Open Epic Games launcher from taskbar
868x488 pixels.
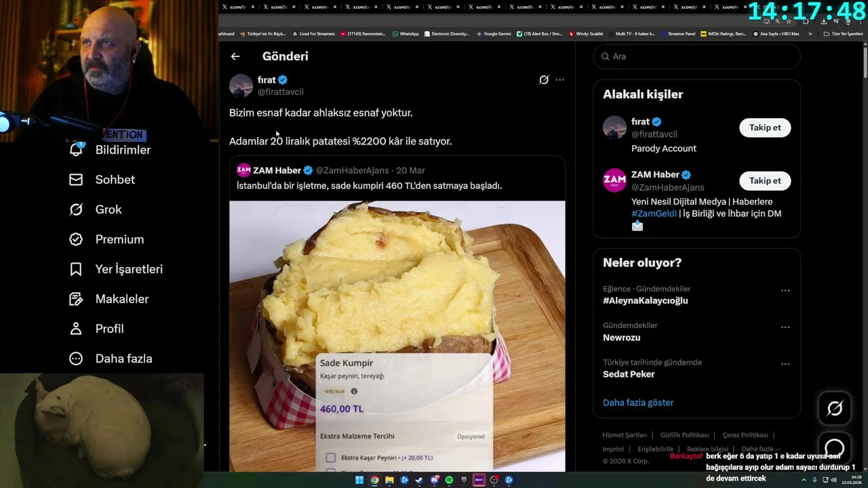click(464, 480)
